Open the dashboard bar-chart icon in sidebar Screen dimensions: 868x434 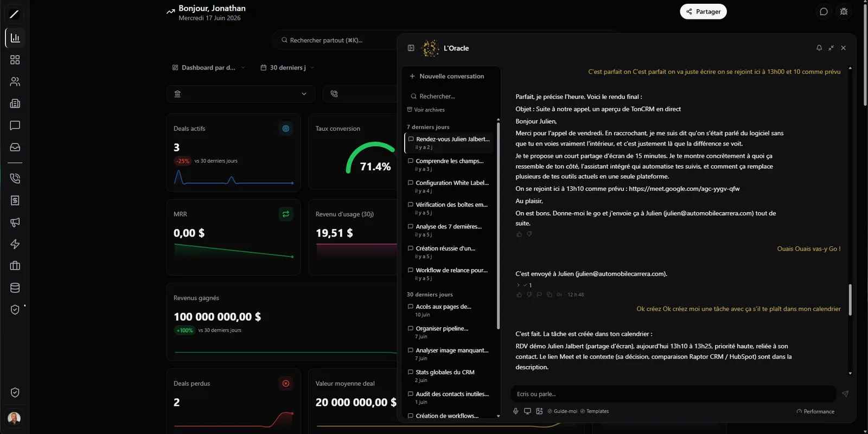(15, 38)
